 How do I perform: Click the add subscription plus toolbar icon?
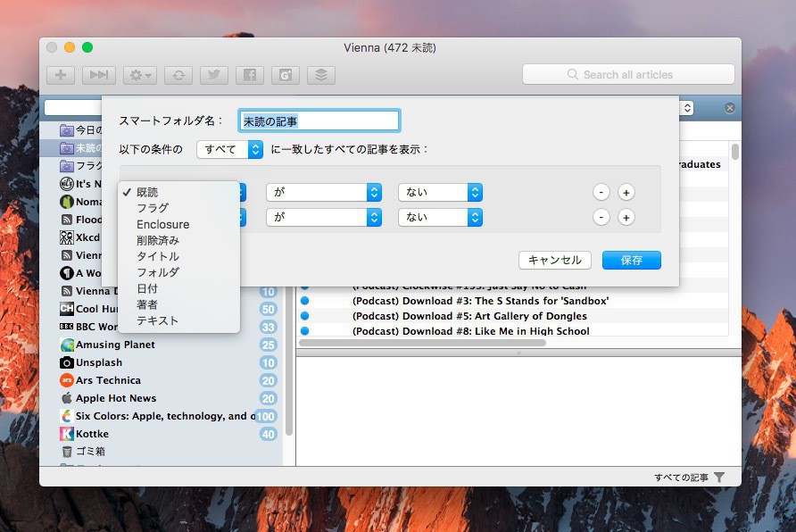61,75
